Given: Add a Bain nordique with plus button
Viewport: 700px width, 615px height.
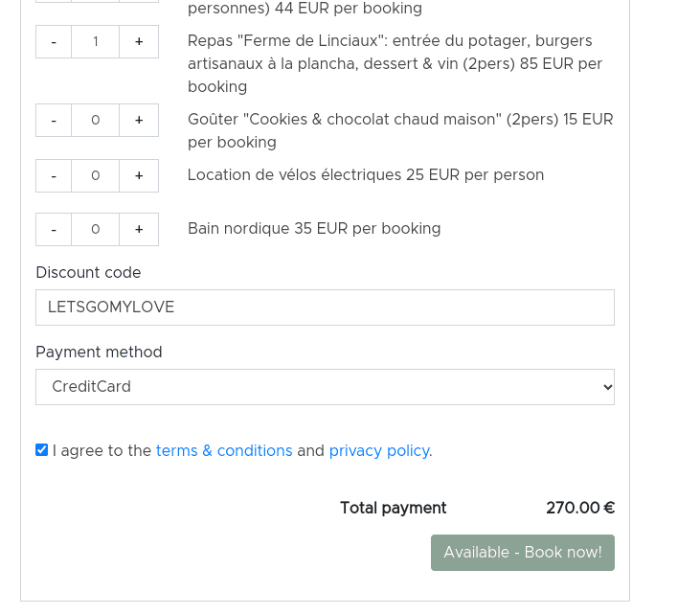Looking at the screenshot, I should 139,229.
